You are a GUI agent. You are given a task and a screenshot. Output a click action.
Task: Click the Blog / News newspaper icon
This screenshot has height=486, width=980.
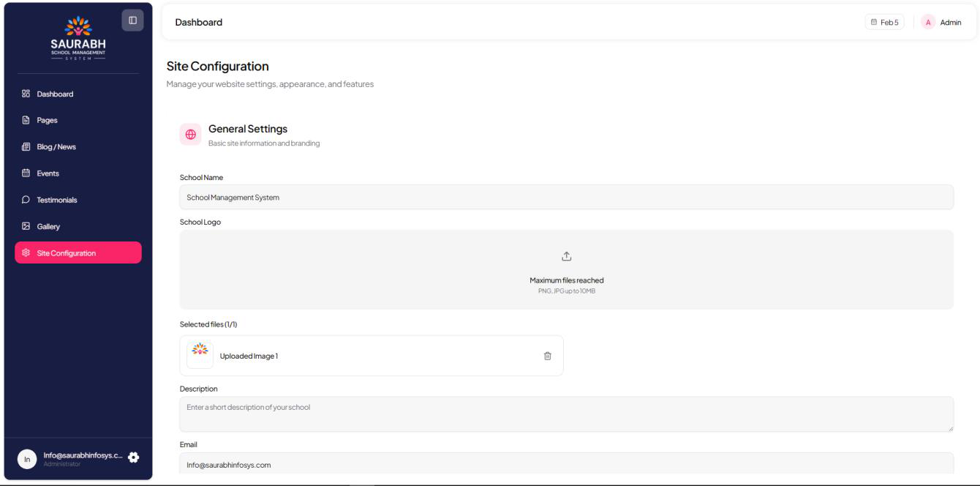26,147
